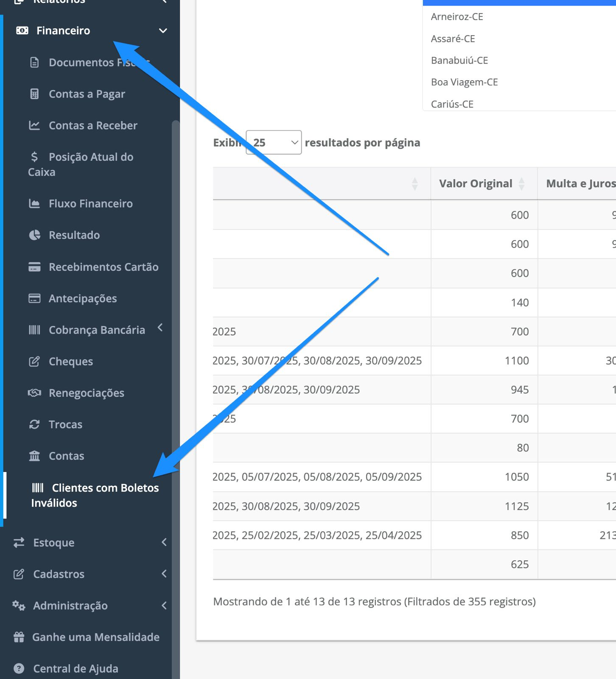Expand the Estoque menu chevron
This screenshot has height=679, width=616.
(x=164, y=542)
